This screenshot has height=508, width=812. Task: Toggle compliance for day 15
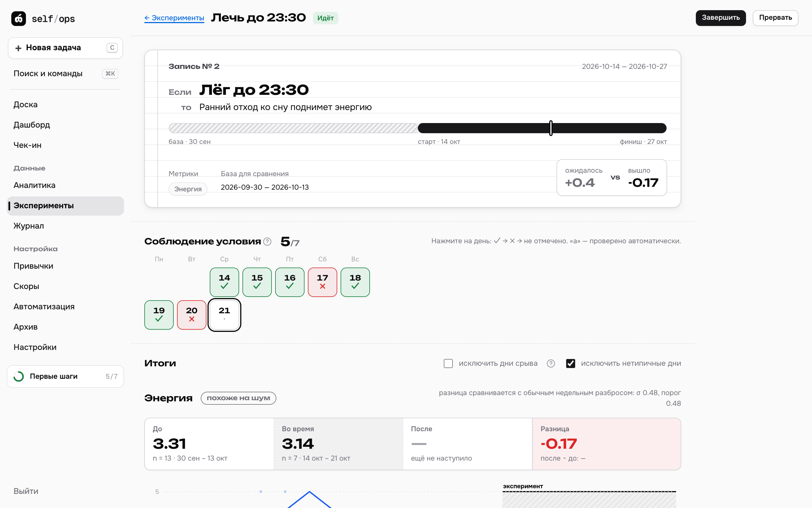257,282
